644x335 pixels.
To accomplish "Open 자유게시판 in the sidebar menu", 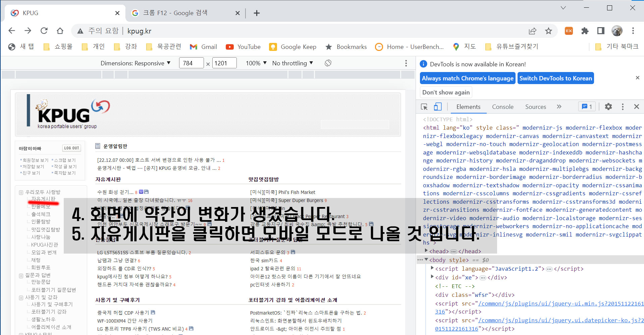I will tap(43, 199).
